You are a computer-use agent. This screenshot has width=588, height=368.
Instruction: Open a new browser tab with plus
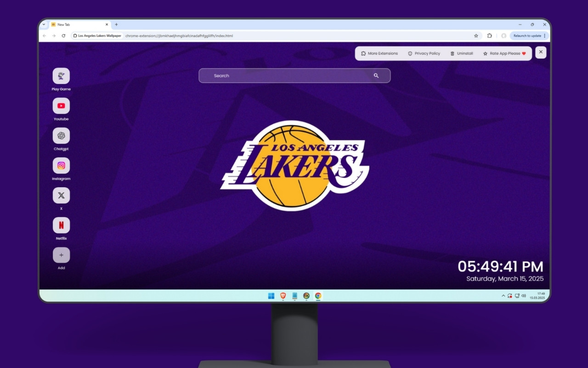tap(116, 24)
